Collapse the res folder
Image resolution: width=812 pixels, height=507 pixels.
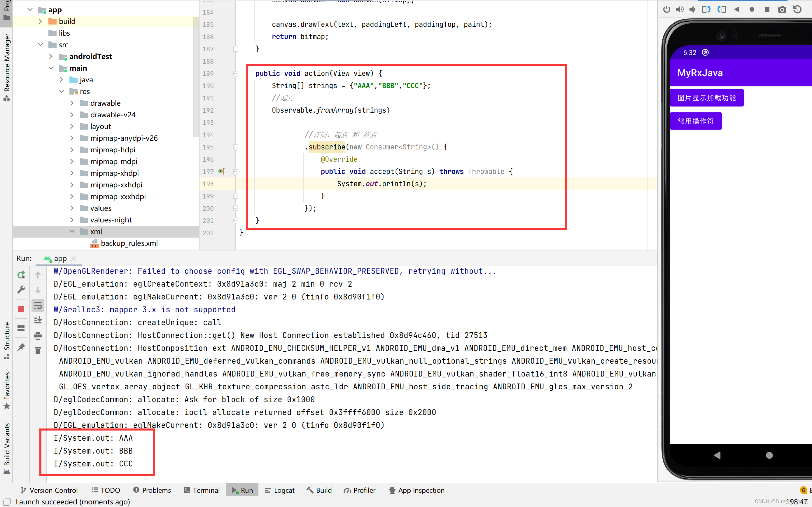click(61, 91)
